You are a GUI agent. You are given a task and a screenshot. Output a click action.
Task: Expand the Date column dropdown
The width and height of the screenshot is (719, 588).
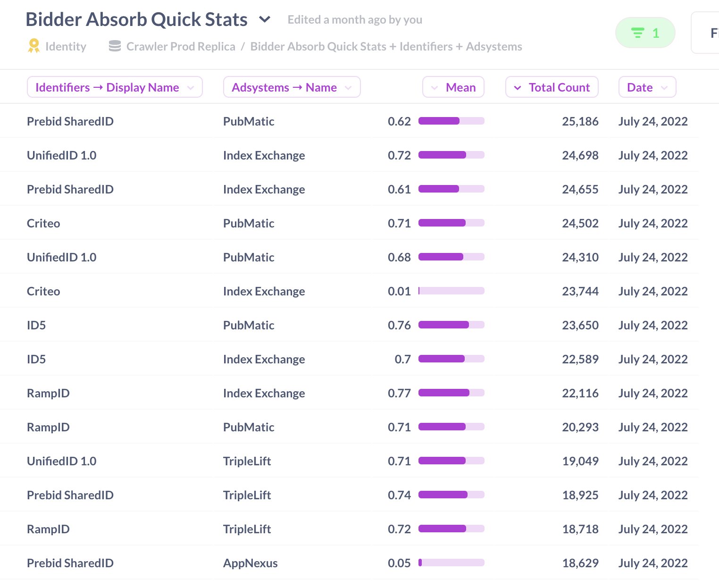[665, 87]
